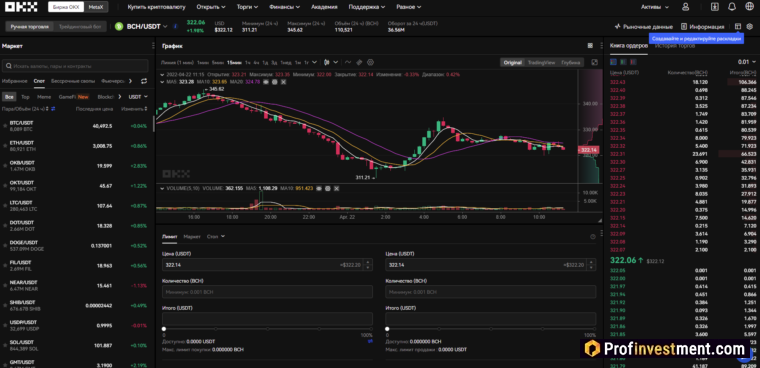
Task: Expand the Торги menu
Action: coord(247,7)
